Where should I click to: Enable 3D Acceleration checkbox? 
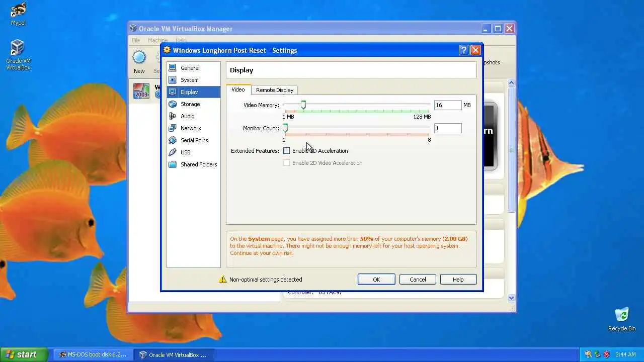click(287, 151)
